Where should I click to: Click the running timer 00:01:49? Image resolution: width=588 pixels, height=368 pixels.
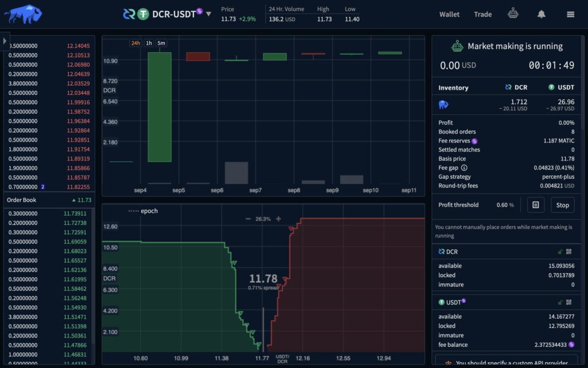click(551, 66)
